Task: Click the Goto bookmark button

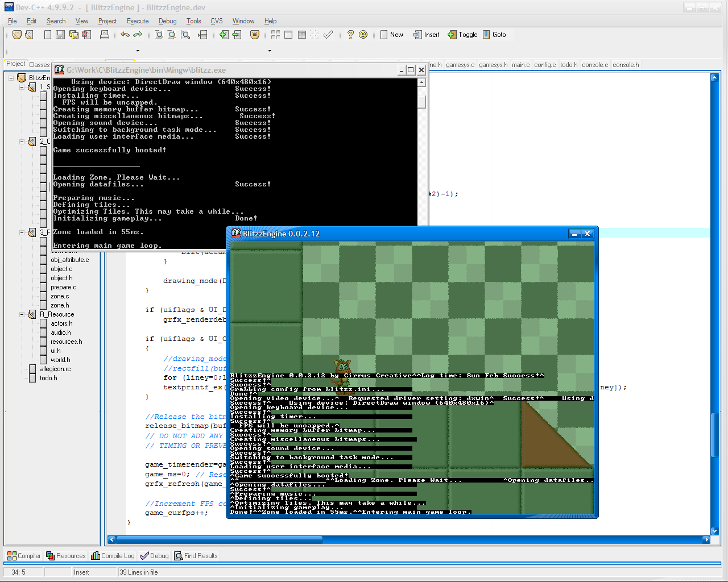Action: pos(494,35)
